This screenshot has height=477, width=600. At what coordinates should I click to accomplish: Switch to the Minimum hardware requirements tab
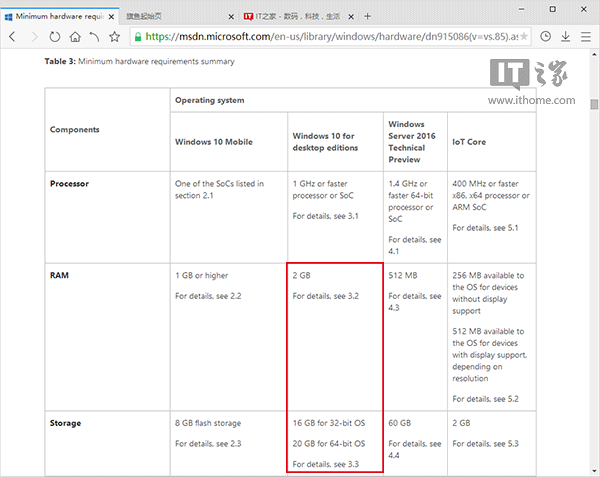tap(59, 16)
